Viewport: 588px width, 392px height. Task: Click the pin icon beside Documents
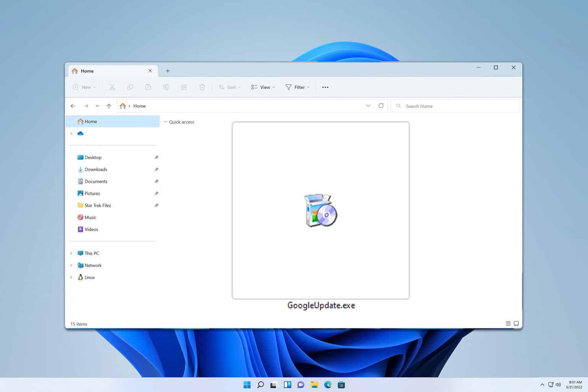tap(156, 181)
